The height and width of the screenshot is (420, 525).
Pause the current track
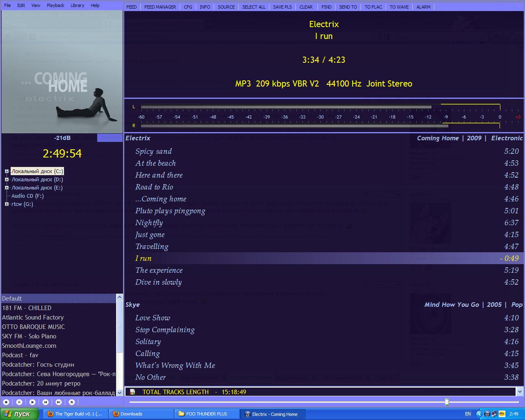point(19,402)
